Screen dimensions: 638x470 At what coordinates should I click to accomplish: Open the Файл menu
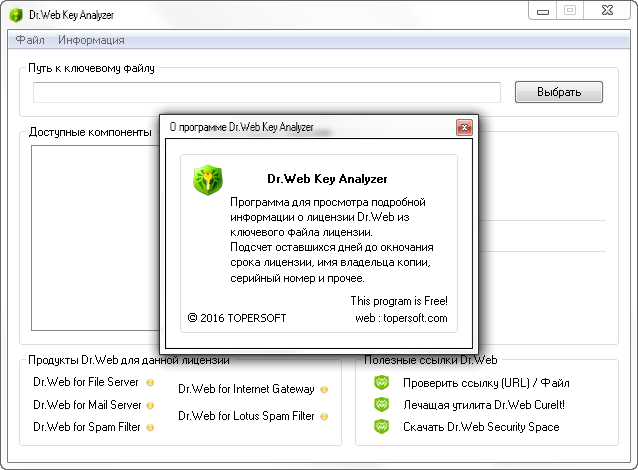(x=30, y=40)
